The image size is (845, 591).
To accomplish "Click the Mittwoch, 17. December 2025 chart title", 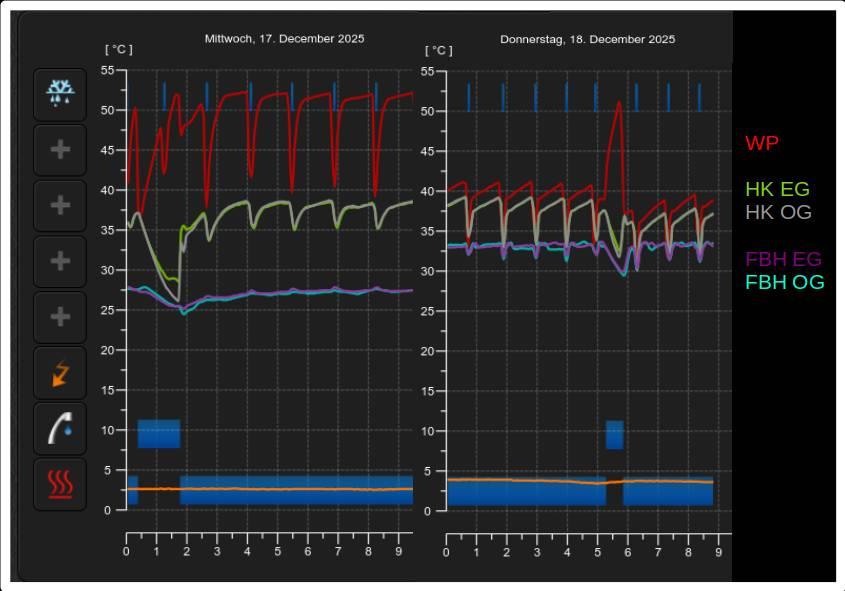I will coord(284,39).
